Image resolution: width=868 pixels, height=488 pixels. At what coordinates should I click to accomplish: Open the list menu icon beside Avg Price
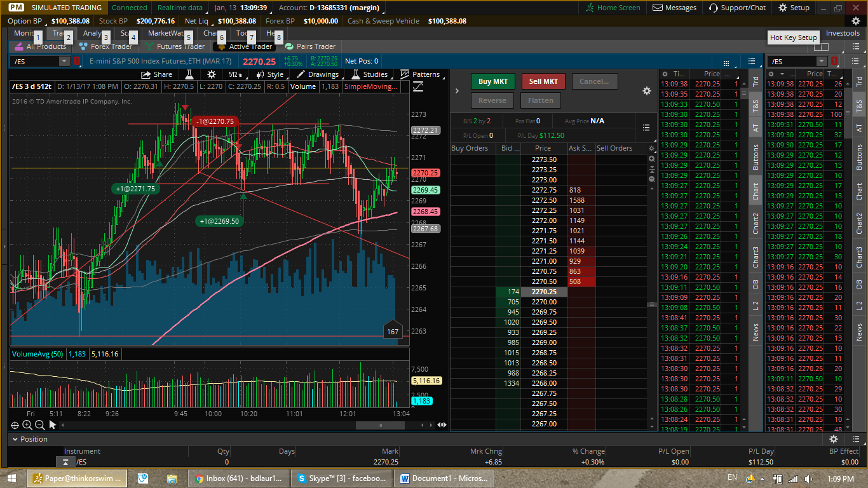coord(646,128)
